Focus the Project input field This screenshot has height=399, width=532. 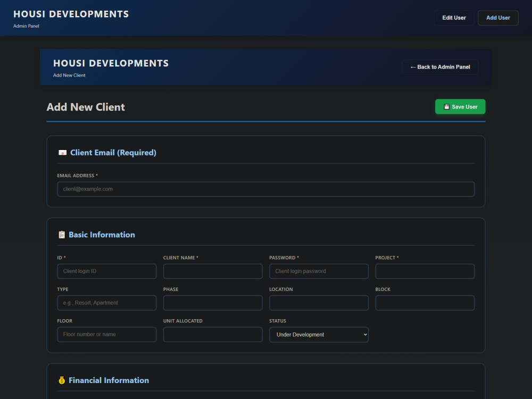pos(425,271)
